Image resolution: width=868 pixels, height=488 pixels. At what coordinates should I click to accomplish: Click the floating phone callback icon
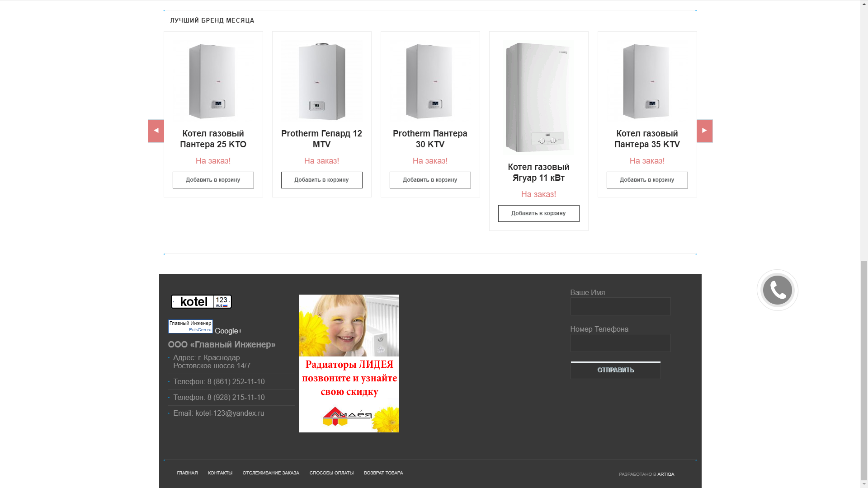pos(777,290)
